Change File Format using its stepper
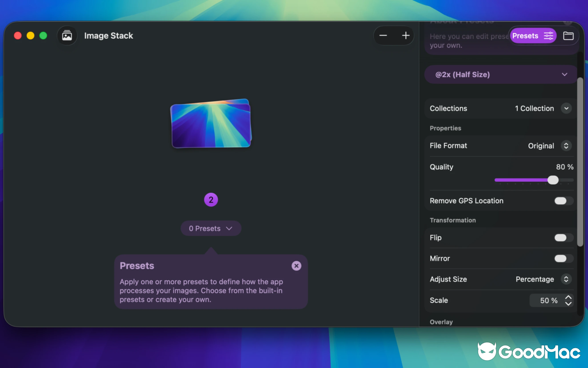The width and height of the screenshot is (588, 368). pos(566,145)
